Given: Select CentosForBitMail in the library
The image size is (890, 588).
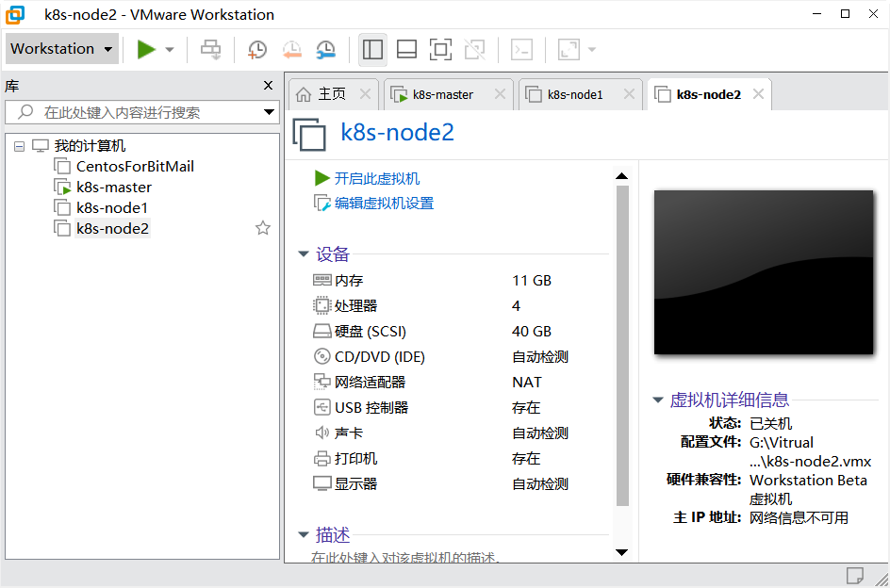Looking at the screenshot, I should [x=135, y=166].
